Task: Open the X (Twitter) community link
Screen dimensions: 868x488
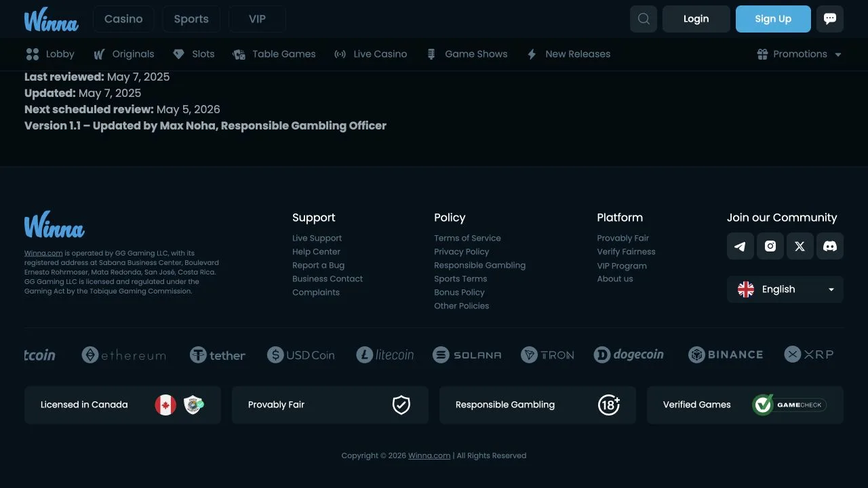Action: pyautogui.click(x=800, y=246)
